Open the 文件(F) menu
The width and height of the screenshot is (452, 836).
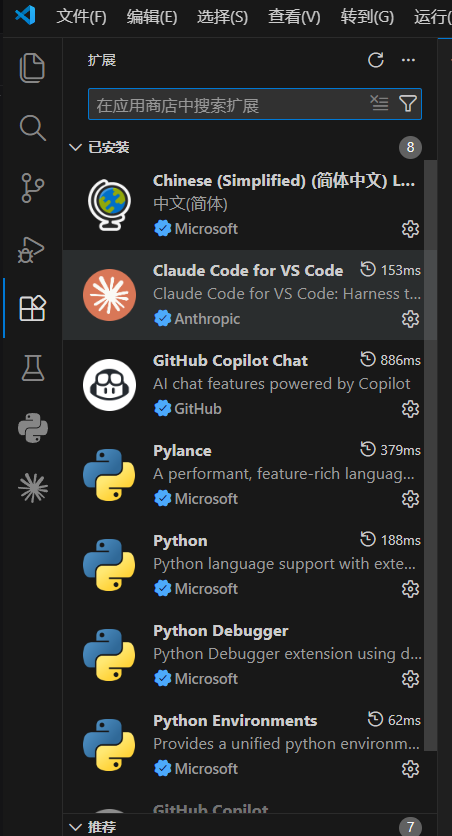(x=82, y=17)
